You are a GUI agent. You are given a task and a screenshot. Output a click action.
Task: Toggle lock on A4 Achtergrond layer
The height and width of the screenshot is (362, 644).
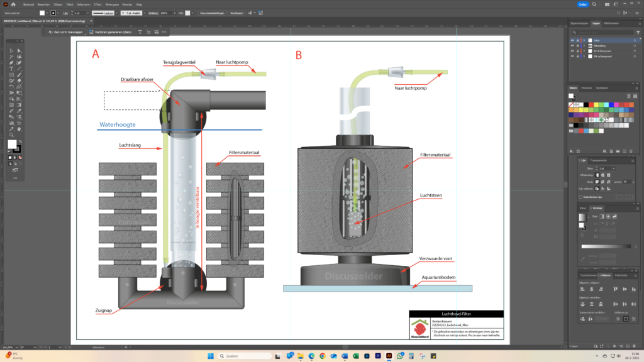click(x=577, y=52)
